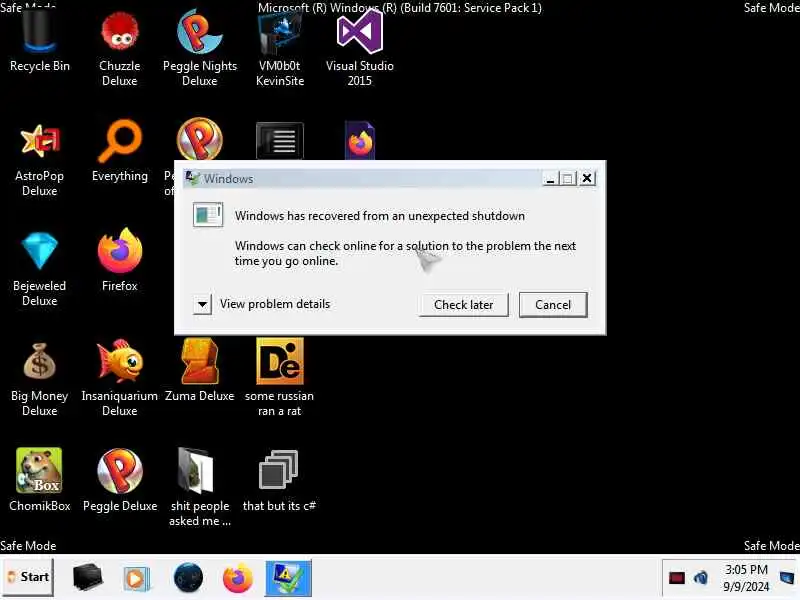This screenshot has height=600, width=800.
Task: Click the 'Windows has recovered from an unexpected shutdown' text
Action: click(x=380, y=216)
